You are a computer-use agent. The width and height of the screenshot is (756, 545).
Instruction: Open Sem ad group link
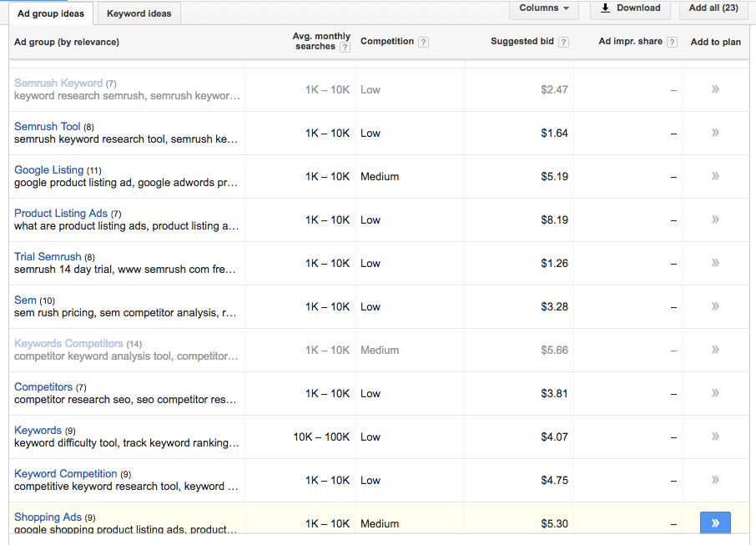click(x=25, y=300)
